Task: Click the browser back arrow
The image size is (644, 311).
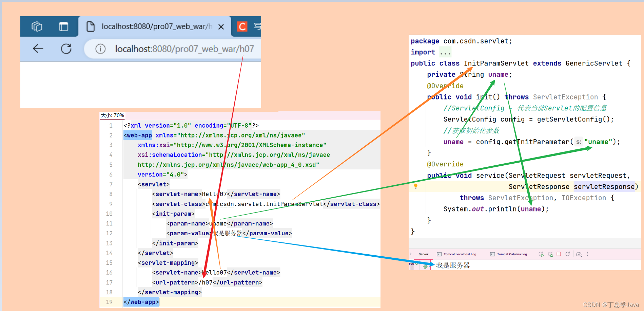Action: [37, 49]
